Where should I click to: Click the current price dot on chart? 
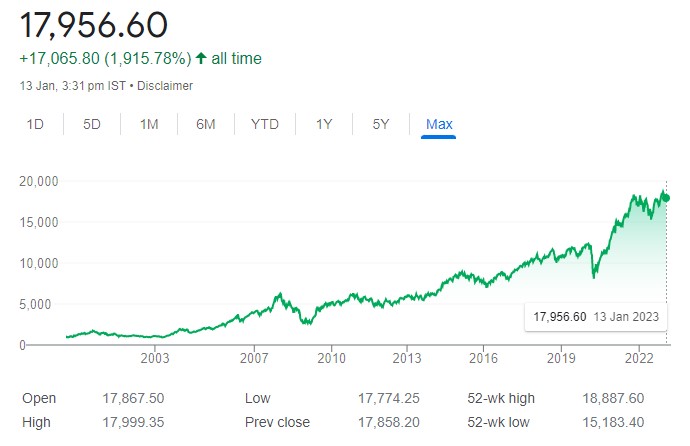[666, 197]
